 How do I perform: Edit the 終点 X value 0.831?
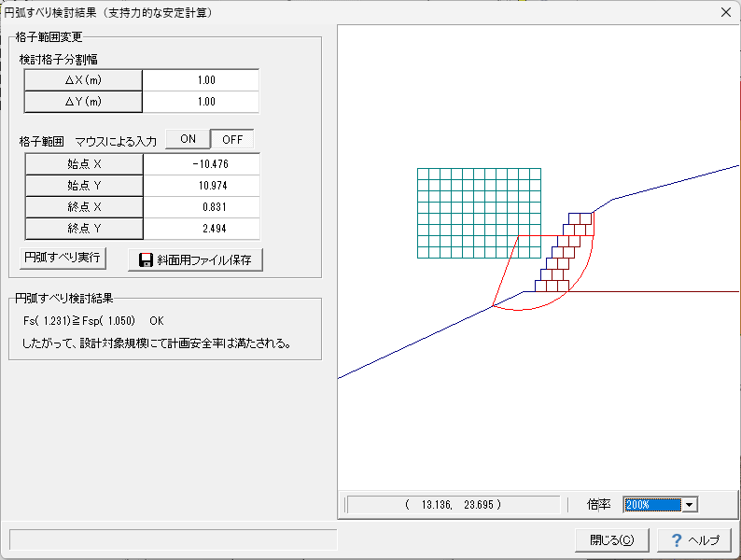pyautogui.click(x=201, y=207)
